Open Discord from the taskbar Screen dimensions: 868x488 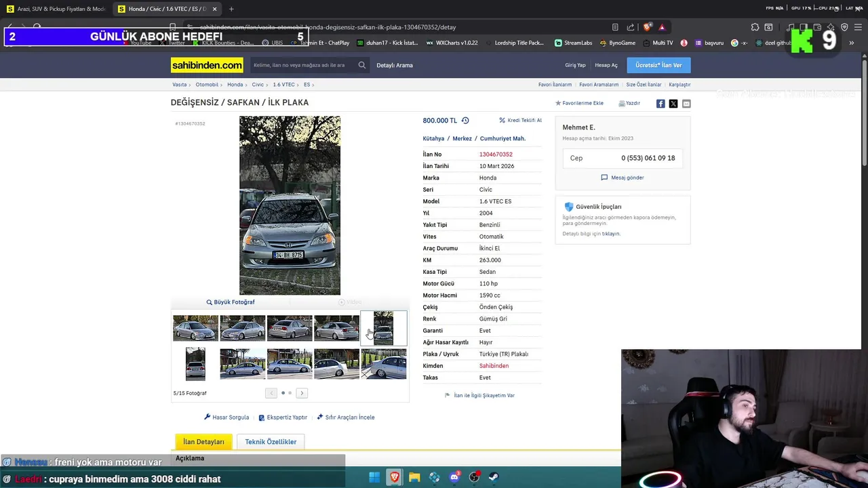coord(454,477)
